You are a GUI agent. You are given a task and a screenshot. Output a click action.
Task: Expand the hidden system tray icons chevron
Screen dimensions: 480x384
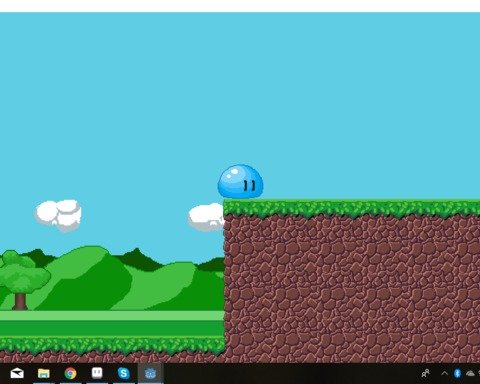pos(444,373)
